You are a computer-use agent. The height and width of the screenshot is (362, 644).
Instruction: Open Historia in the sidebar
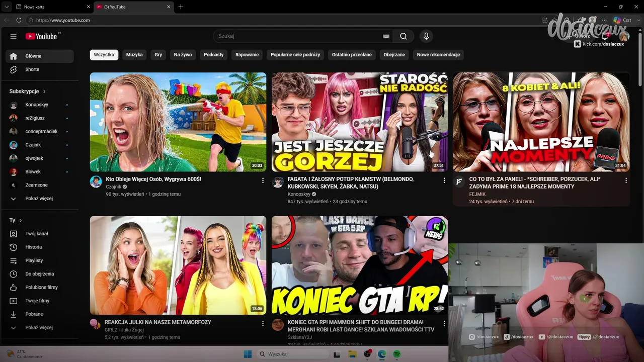click(39, 247)
